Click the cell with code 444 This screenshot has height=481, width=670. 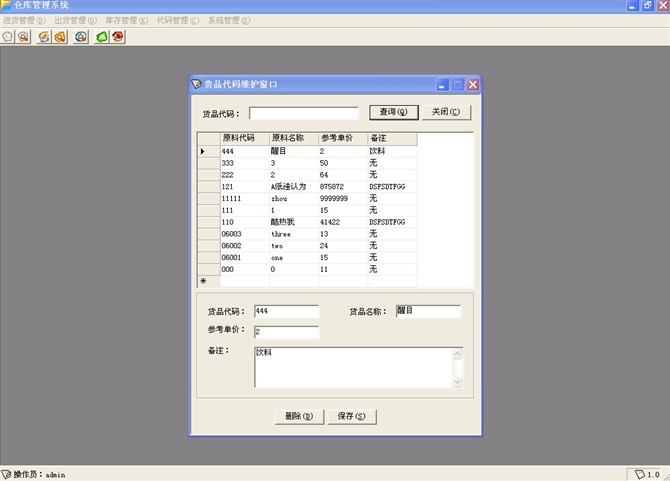245,151
